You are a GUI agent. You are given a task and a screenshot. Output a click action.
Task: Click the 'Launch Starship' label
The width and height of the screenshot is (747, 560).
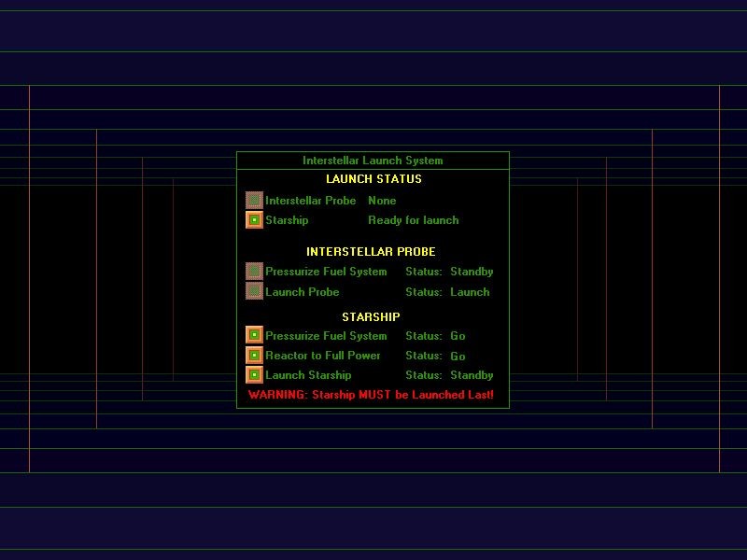[308, 375]
